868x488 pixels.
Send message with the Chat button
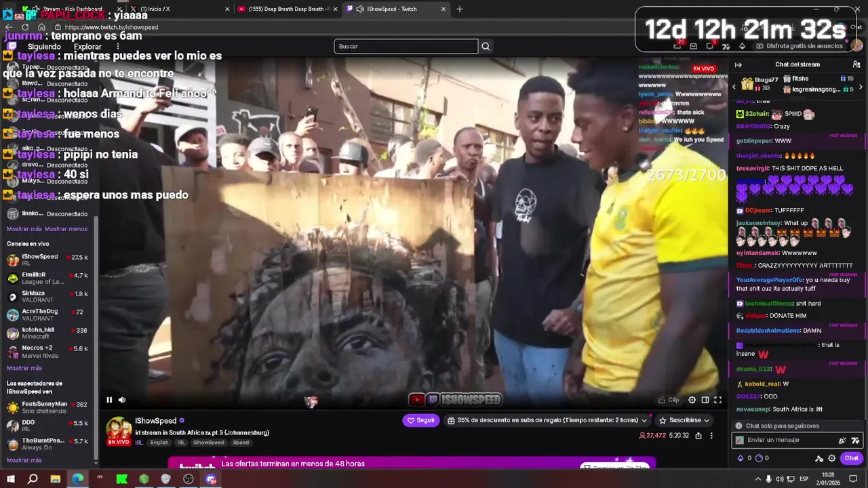click(x=852, y=458)
